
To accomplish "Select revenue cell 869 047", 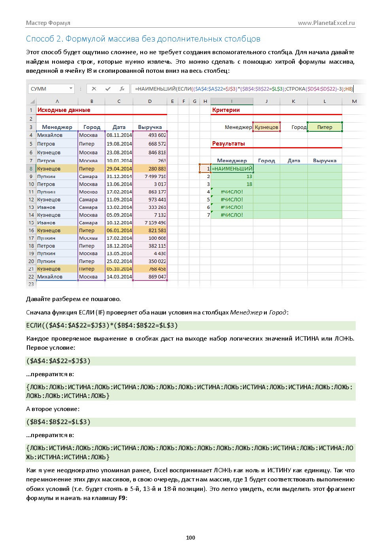I will 150,277.
